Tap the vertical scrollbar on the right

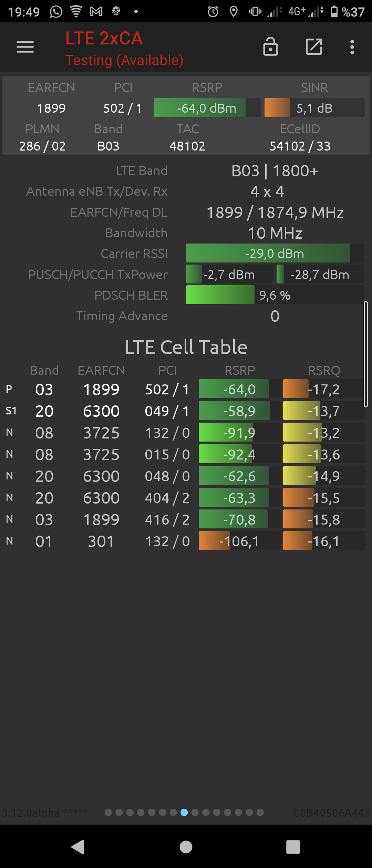(366, 354)
